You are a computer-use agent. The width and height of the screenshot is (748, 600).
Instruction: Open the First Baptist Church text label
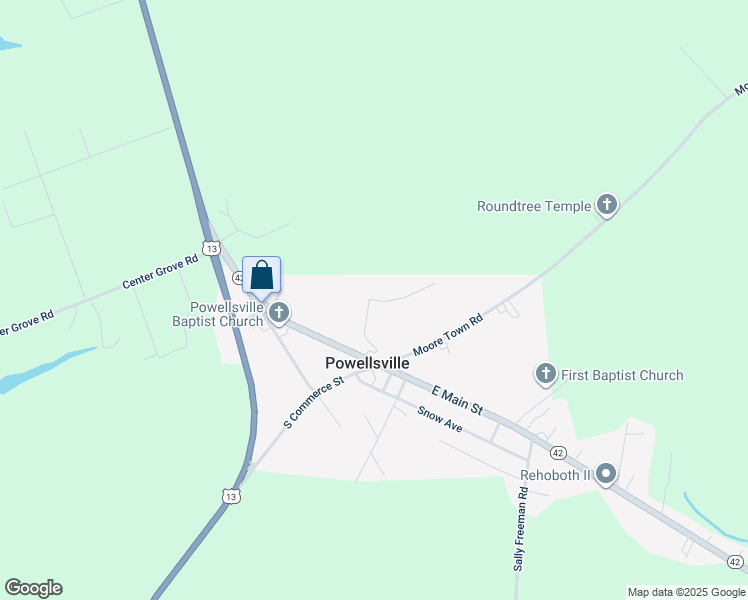622,375
